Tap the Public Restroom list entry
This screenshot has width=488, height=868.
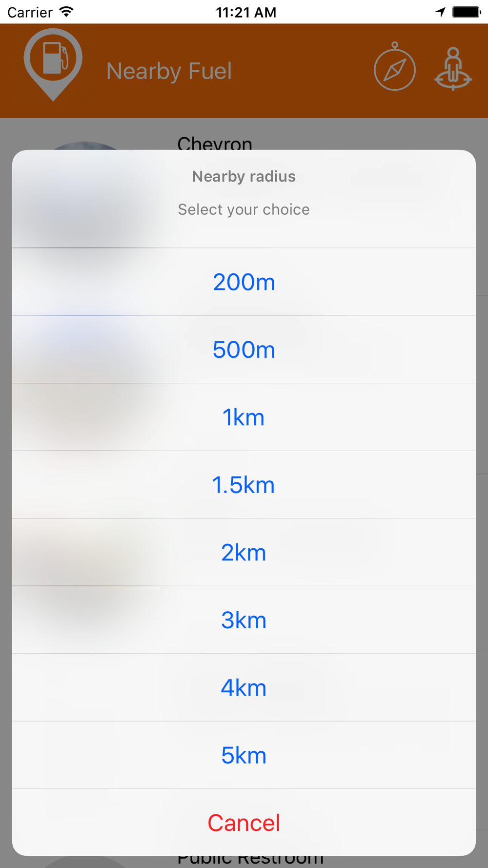coord(250,861)
